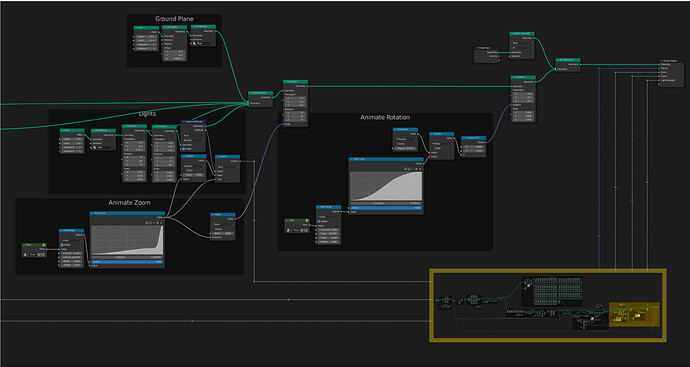
Task: Click Blue material sphere icon in Ground Plane
Action: coord(195,44)
